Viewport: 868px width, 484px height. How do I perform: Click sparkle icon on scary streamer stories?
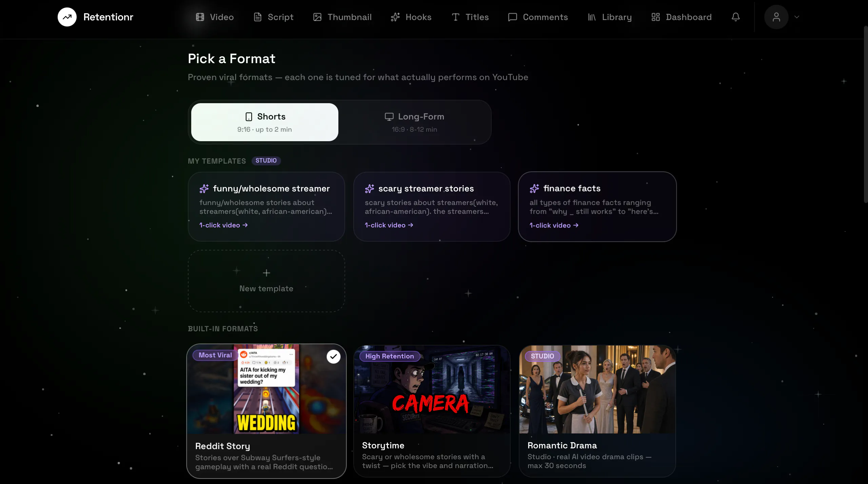[370, 189]
